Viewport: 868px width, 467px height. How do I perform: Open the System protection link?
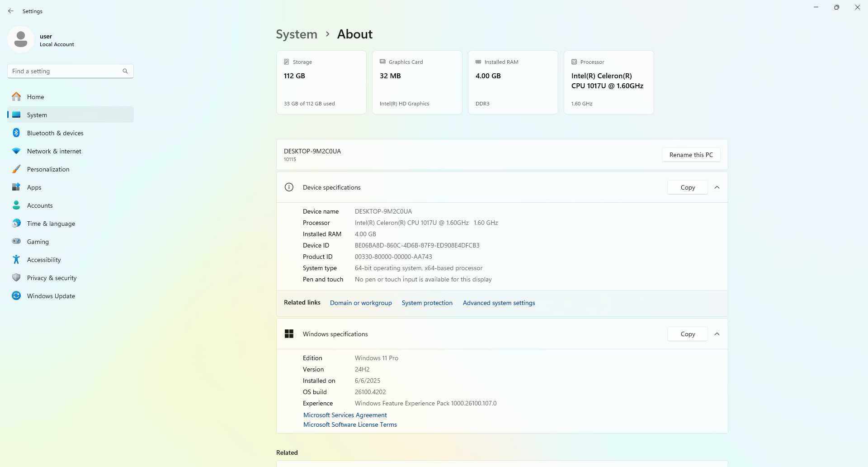point(427,303)
